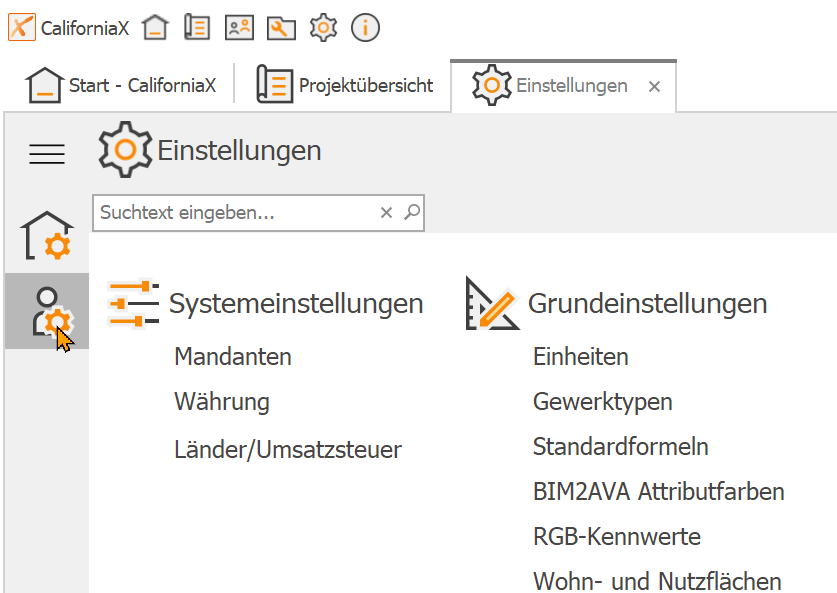Click the CaliforniaX logo icon
Viewport: 837px width, 593px height.
[21, 27]
